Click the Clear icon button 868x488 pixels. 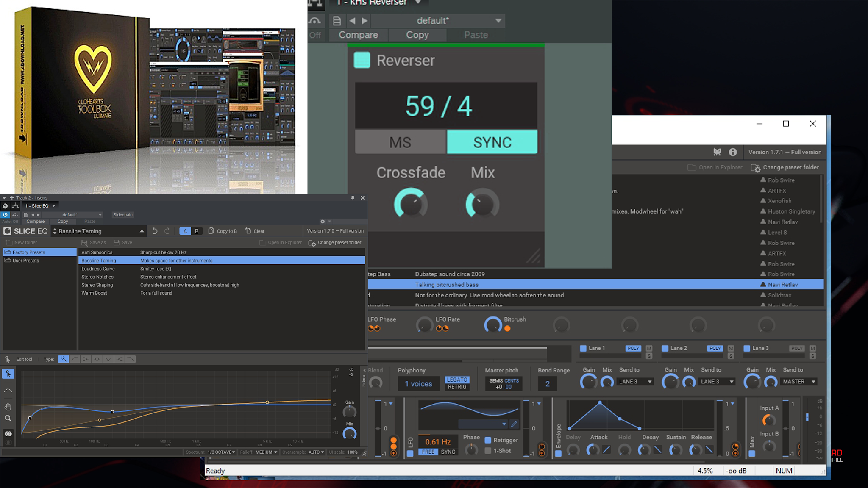(248, 231)
